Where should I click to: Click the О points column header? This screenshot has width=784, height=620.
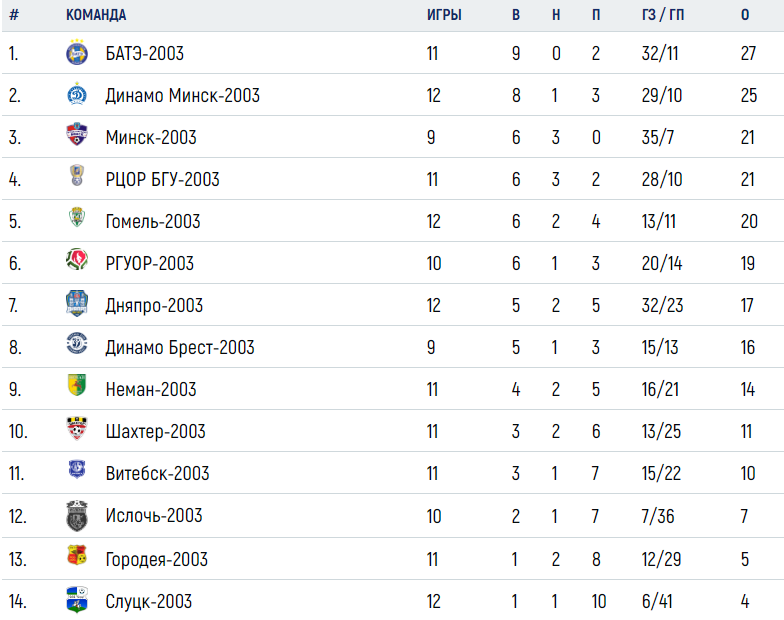pos(745,15)
